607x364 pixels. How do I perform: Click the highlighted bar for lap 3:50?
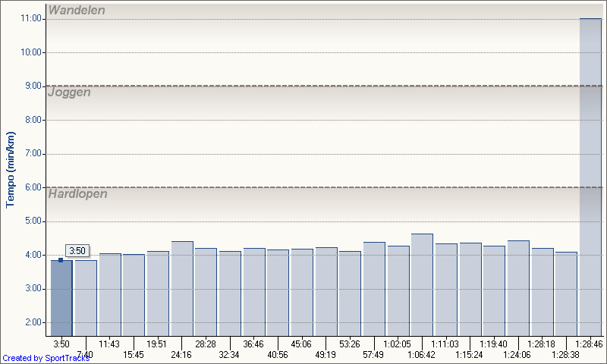(61, 298)
